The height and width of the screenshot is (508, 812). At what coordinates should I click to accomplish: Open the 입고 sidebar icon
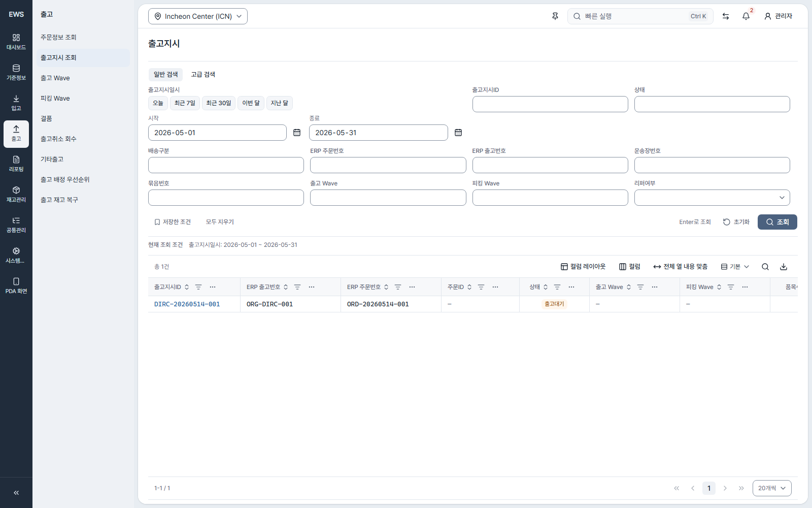[16, 103]
